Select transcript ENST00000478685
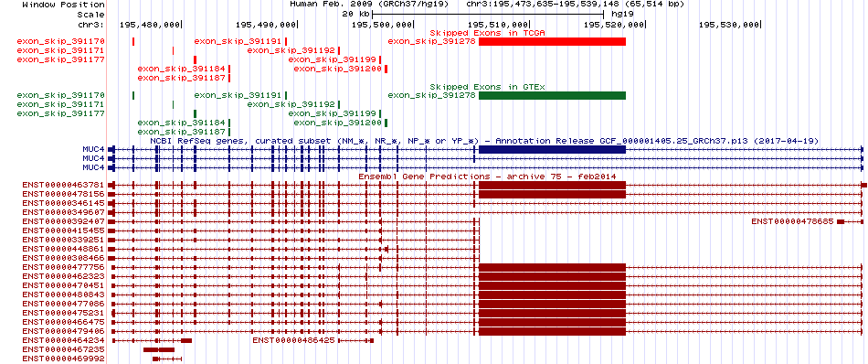The image size is (868, 364). [792, 221]
